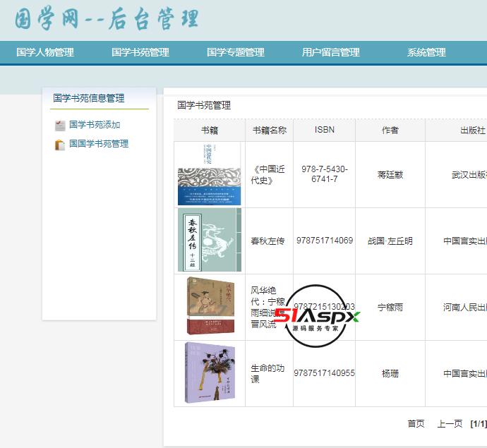Click 春秋左传 book cover thumbnail
This screenshot has width=487, height=448.
(x=210, y=240)
